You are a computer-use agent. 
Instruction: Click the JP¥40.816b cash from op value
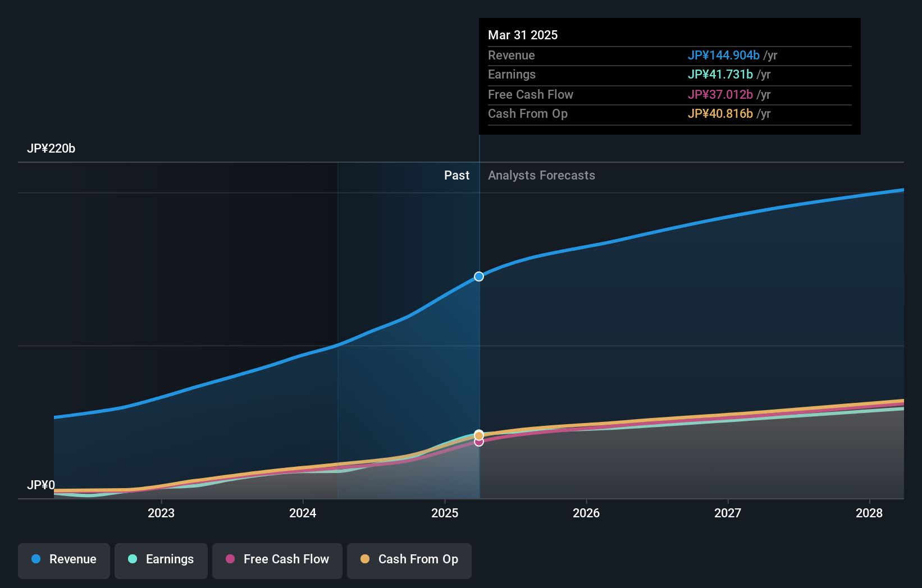pyautogui.click(x=720, y=114)
